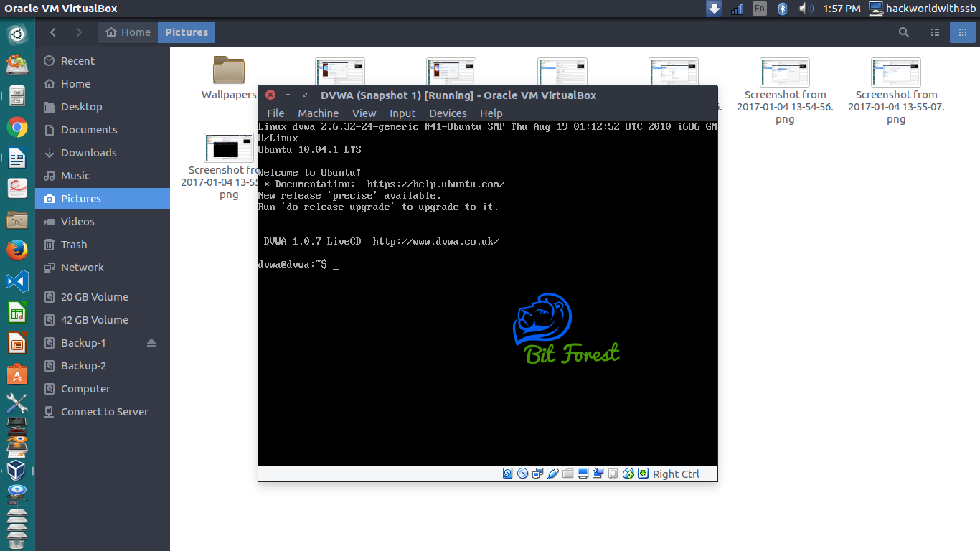Click the download indicator in the top panel
This screenshot has width=980, height=551.
[x=714, y=9]
